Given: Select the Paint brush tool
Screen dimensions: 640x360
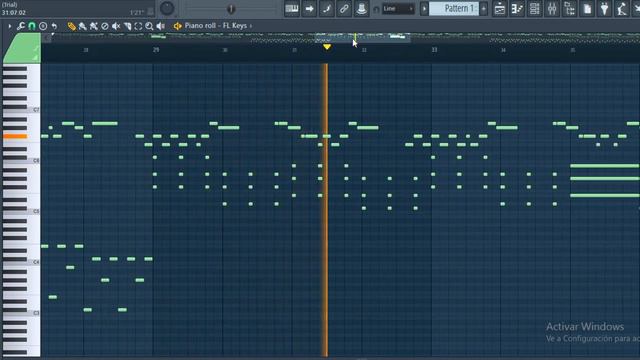Looking at the screenshot, I should pos(82,26).
